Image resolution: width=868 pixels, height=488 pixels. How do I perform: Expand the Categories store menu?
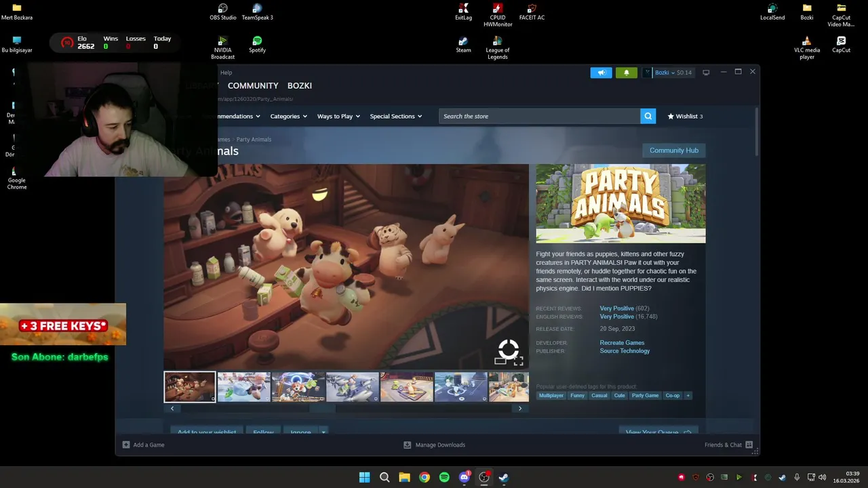click(x=288, y=116)
